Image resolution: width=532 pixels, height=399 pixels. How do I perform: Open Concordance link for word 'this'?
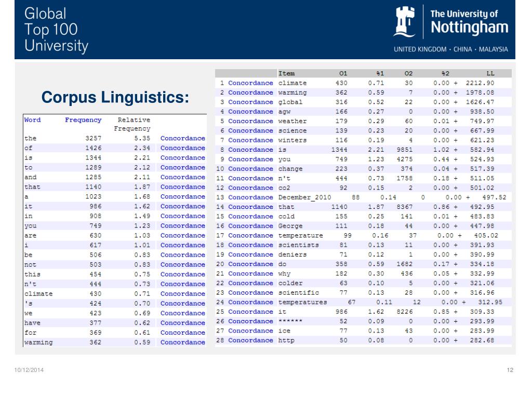click(182, 274)
